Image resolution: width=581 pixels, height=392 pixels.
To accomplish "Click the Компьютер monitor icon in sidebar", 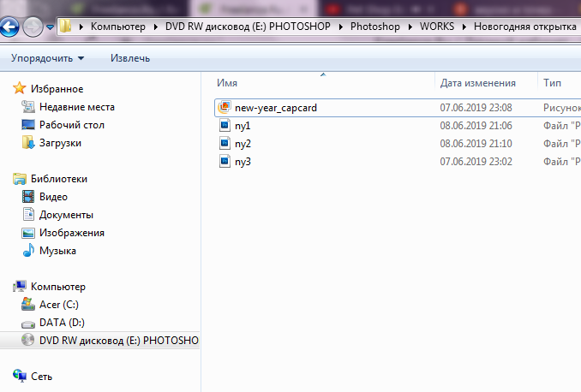I will coord(19,286).
